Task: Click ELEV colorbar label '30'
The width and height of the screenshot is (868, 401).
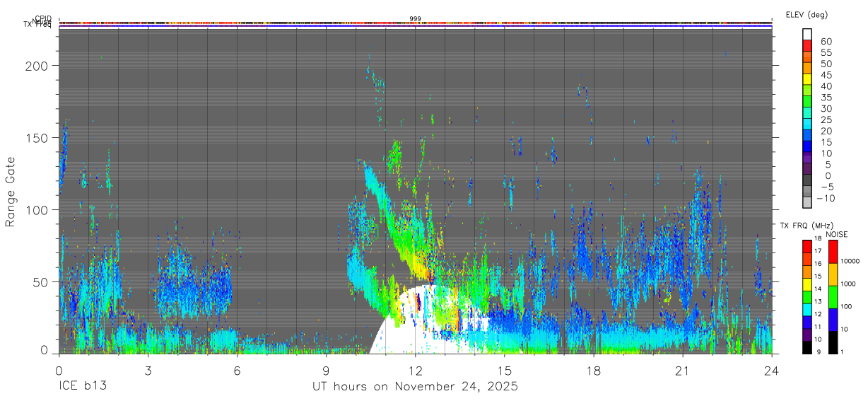Action: point(826,108)
